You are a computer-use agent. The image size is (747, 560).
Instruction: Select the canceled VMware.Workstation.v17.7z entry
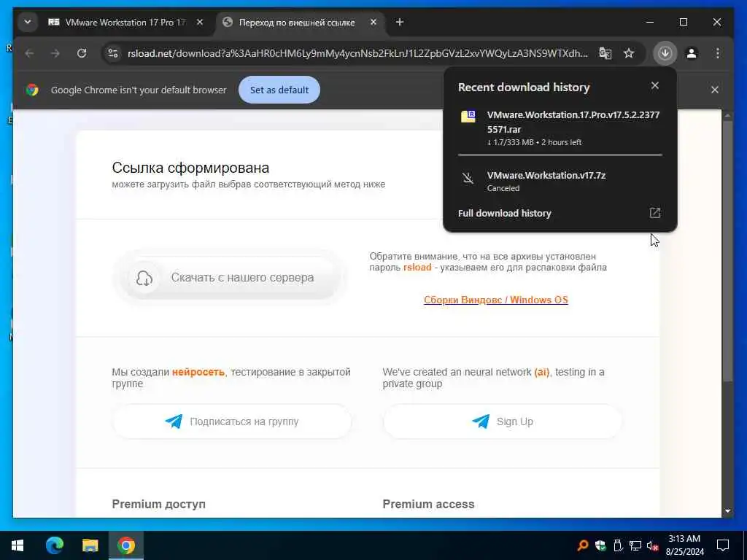pos(560,181)
